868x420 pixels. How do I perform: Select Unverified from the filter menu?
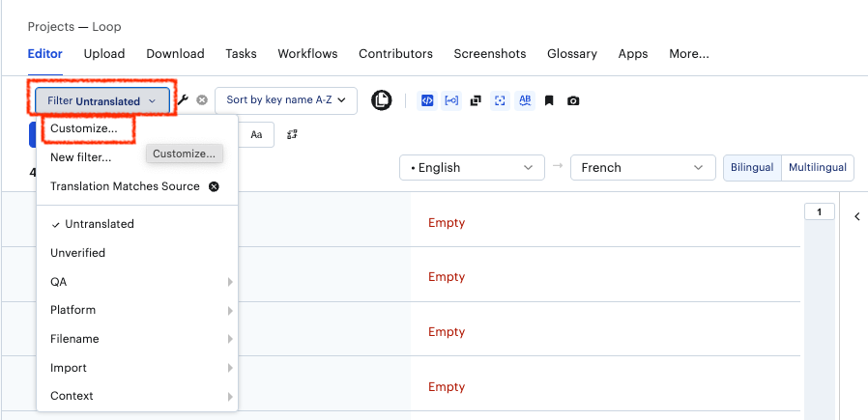coord(77,253)
